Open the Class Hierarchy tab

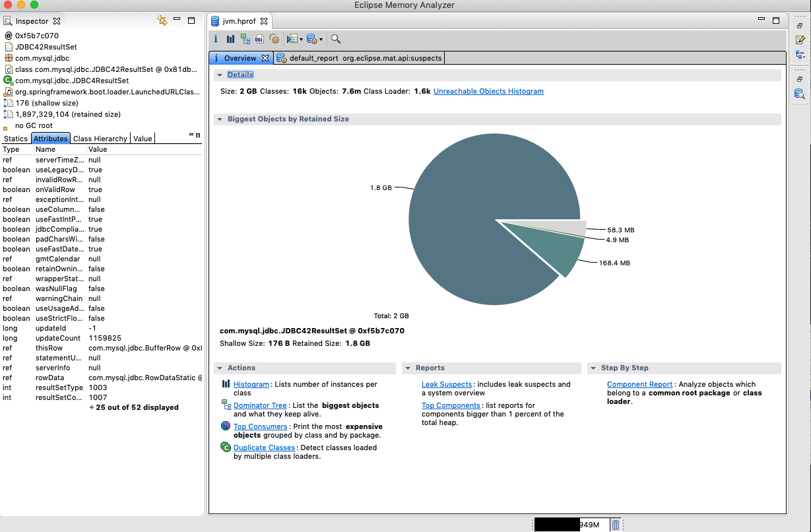click(x=100, y=139)
